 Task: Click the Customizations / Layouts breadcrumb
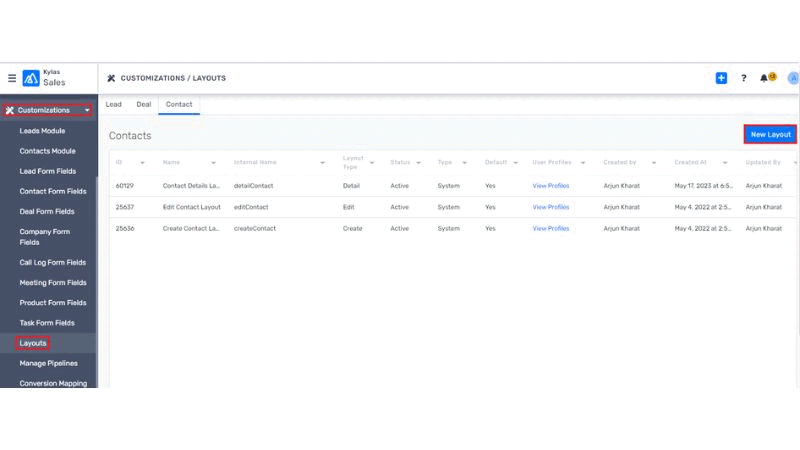[x=173, y=78]
